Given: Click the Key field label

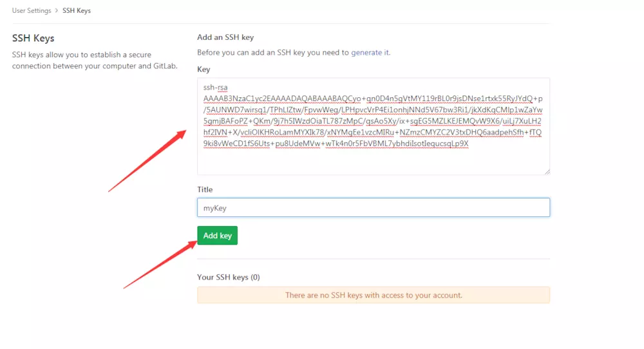Looking at the screenshot, I should point(204,69).
